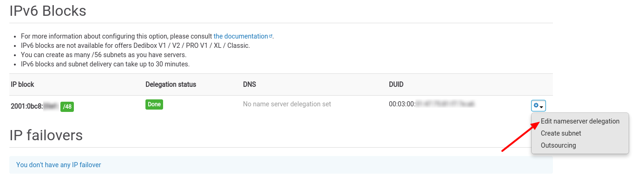
Task: Open the gear settings dropdown
Action: (x=538, y=106)
